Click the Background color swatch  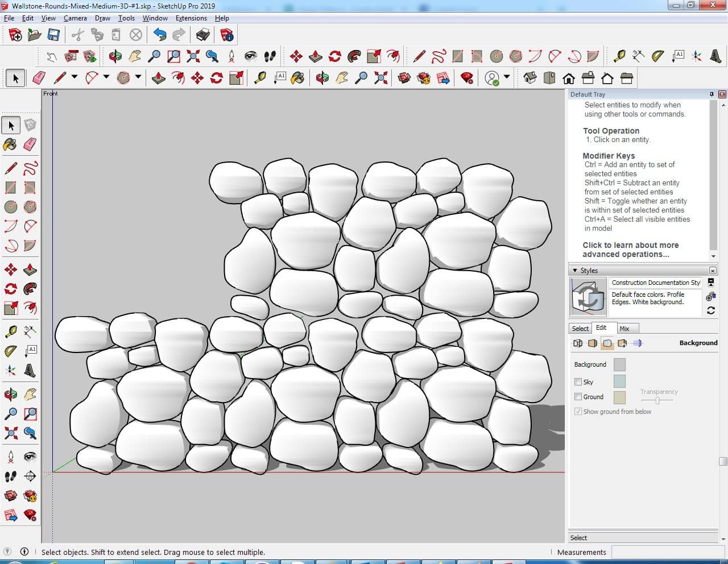click(619, 364)
